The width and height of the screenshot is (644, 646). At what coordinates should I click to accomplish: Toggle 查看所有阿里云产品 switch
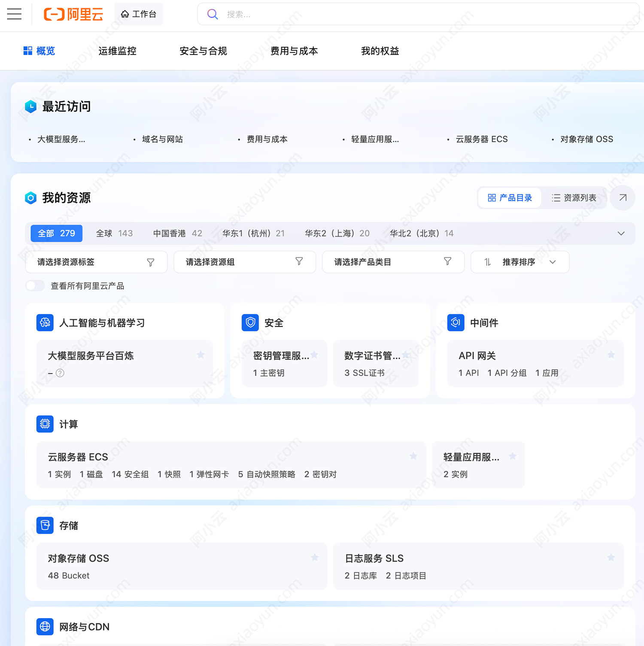pos(35,286)
